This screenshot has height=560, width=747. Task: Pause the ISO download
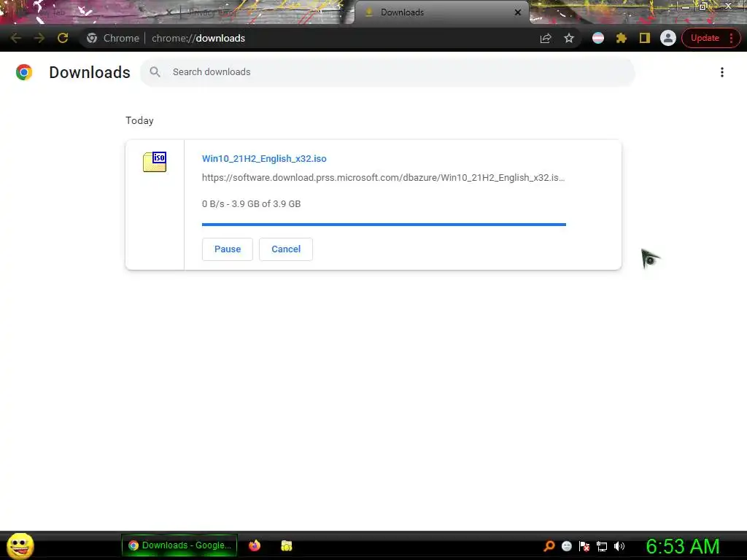(x=228, y=249)
